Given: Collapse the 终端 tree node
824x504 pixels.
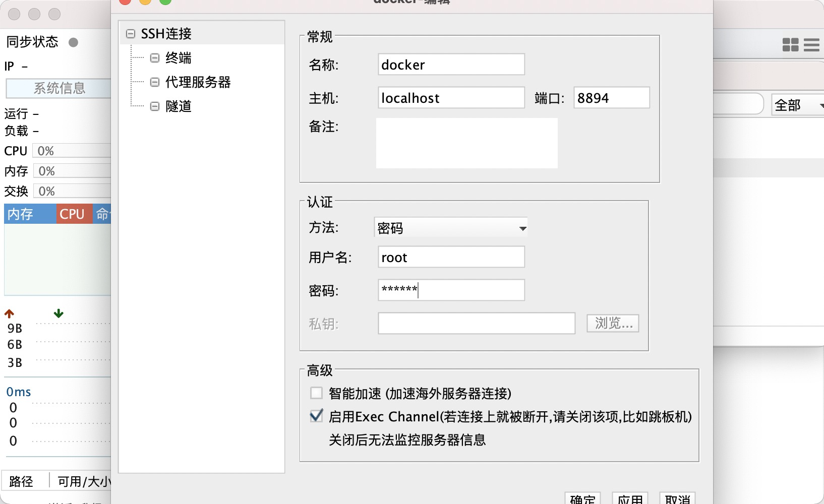Looking at the screenshot, I should [154, 57].
